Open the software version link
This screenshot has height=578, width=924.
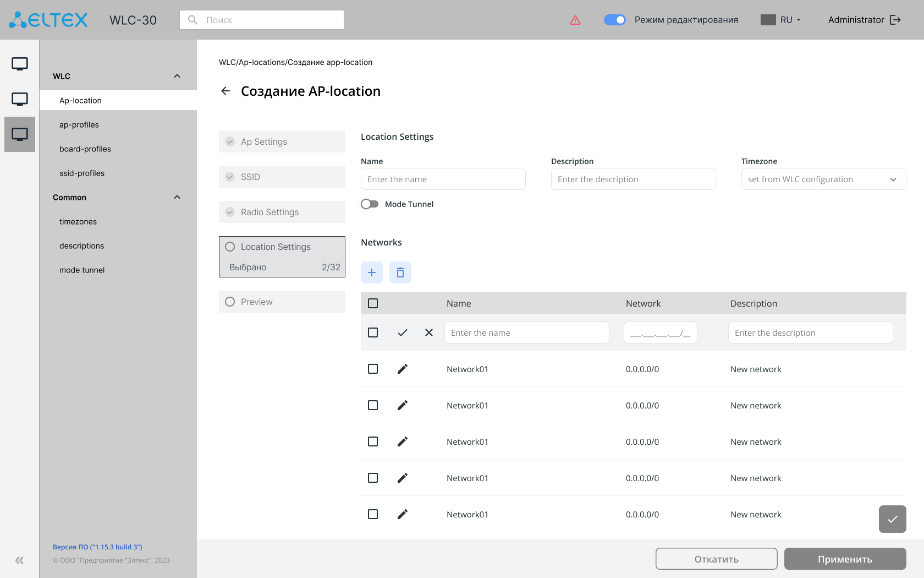[97, 547]
